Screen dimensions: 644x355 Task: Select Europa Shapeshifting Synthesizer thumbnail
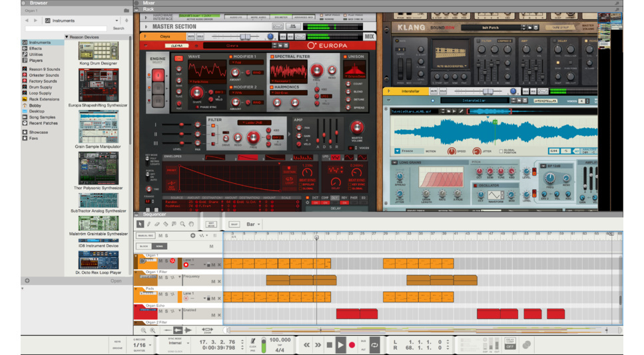(99, 85)
